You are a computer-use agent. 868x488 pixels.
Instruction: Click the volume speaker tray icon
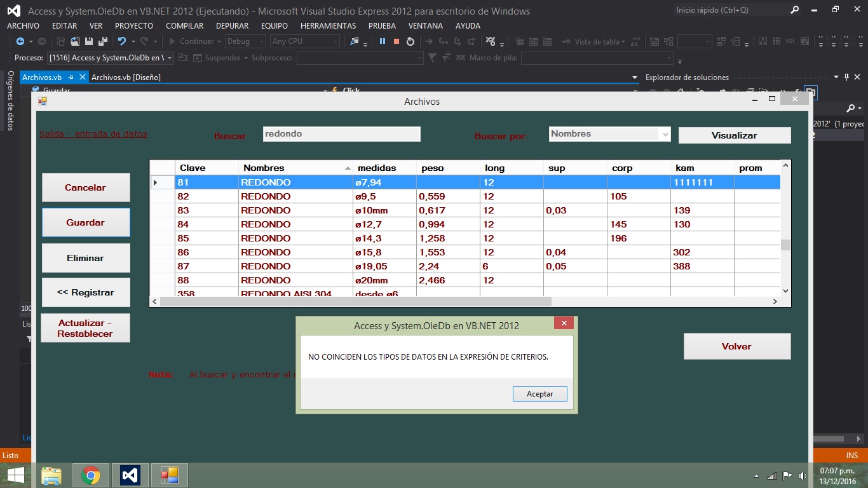pos(803,475)
